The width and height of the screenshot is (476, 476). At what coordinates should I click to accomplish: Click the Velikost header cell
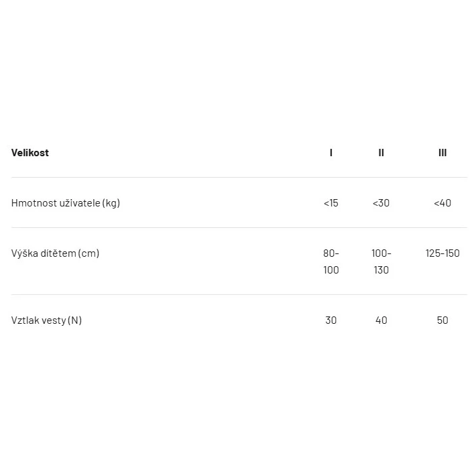pos(30,153)
